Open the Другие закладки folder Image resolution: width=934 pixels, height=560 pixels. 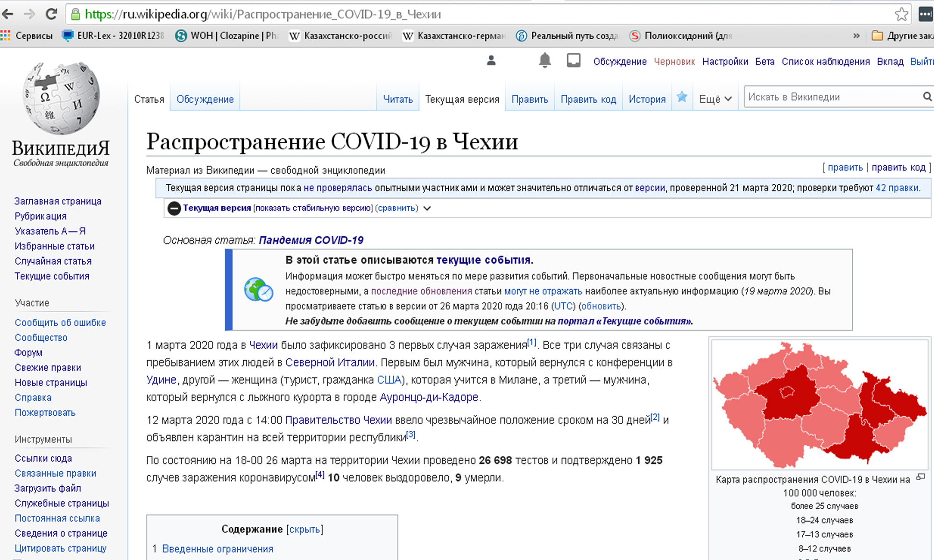(x=902, y=35)
